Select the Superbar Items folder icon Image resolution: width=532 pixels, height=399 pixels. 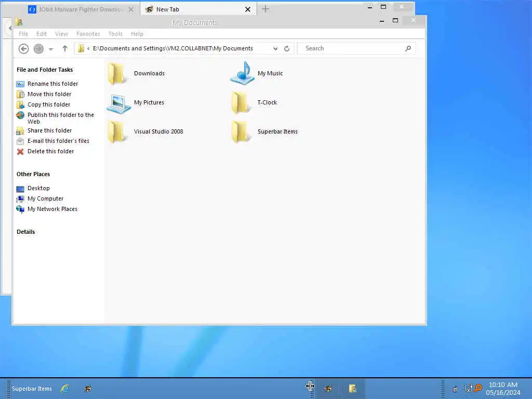pos(240,131)
